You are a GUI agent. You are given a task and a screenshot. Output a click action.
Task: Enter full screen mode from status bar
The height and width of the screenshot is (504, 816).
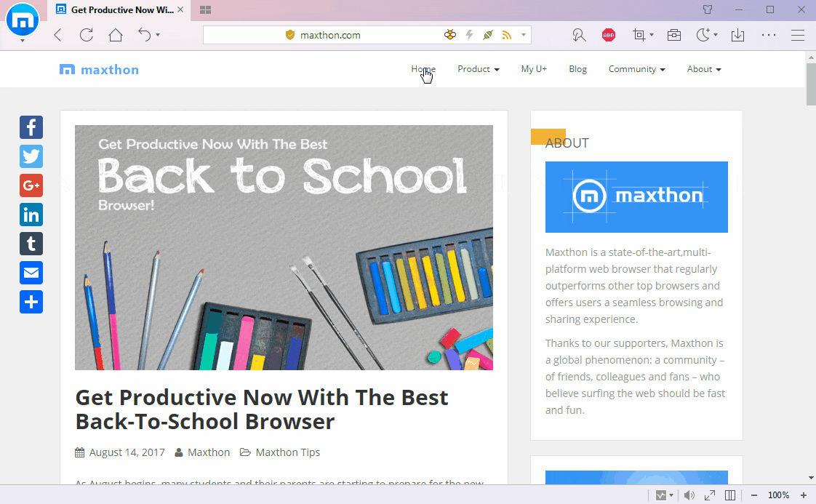710,495
